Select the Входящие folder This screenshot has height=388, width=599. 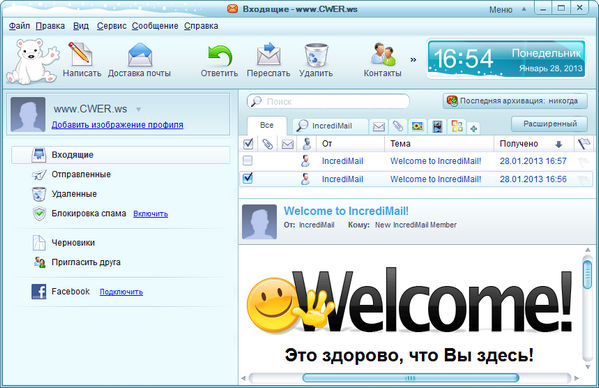pyautogui.click(x=121, y=155)
